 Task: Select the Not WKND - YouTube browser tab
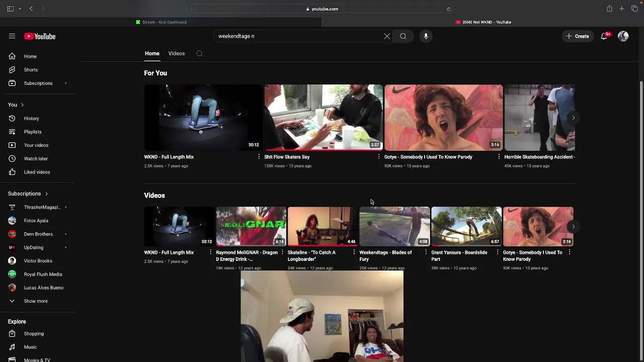[x=483, y=22]
